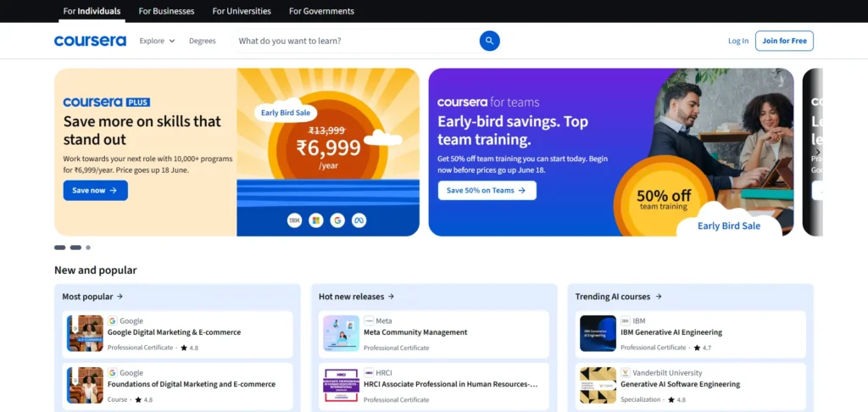This screenshot has height=412, width=868.
Task: Click the Google logo beside Foundations of Digital Marketing
Action: click(x=113, y=373)
